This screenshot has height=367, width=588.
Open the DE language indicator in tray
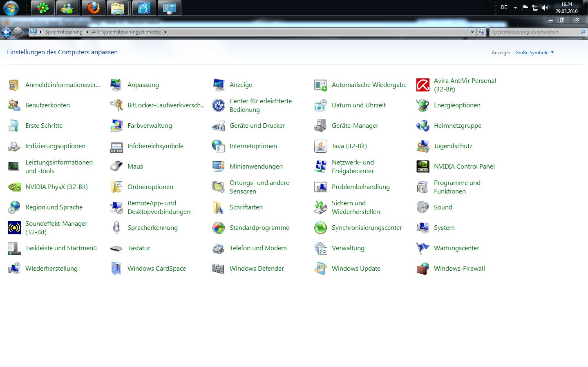(x=504, y=7)
